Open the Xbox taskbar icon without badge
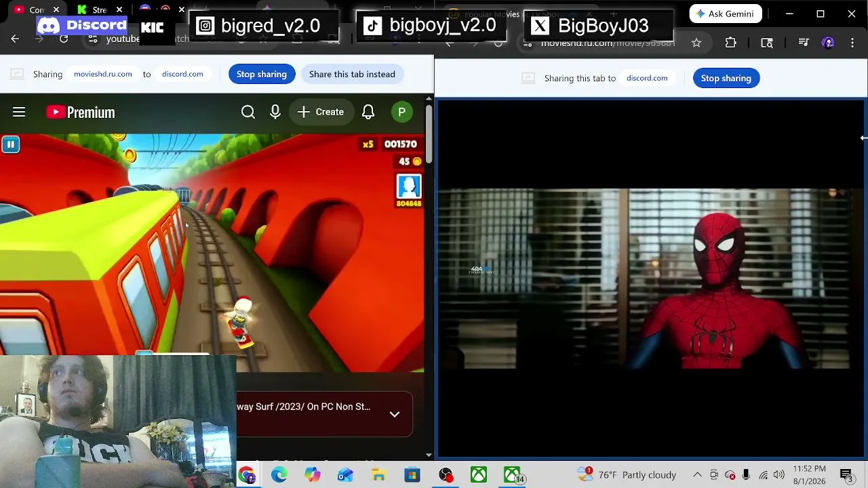Image resolution: width=868 pixels, height=488 pixels. 479,475
